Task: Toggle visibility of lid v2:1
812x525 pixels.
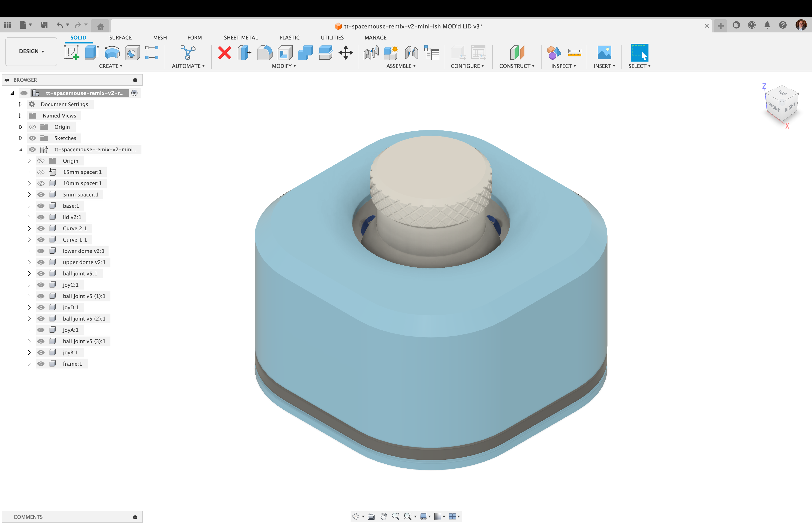Action: [41, 217]
